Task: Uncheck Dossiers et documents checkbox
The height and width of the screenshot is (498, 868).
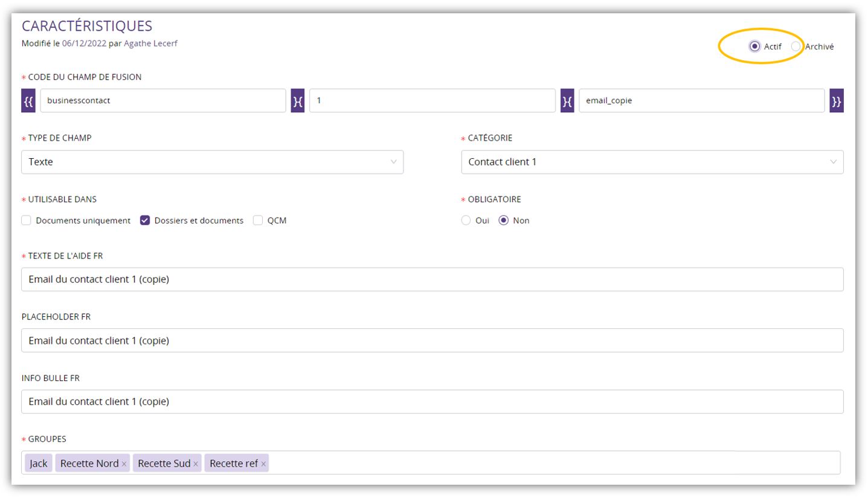Action: (145, 220)
